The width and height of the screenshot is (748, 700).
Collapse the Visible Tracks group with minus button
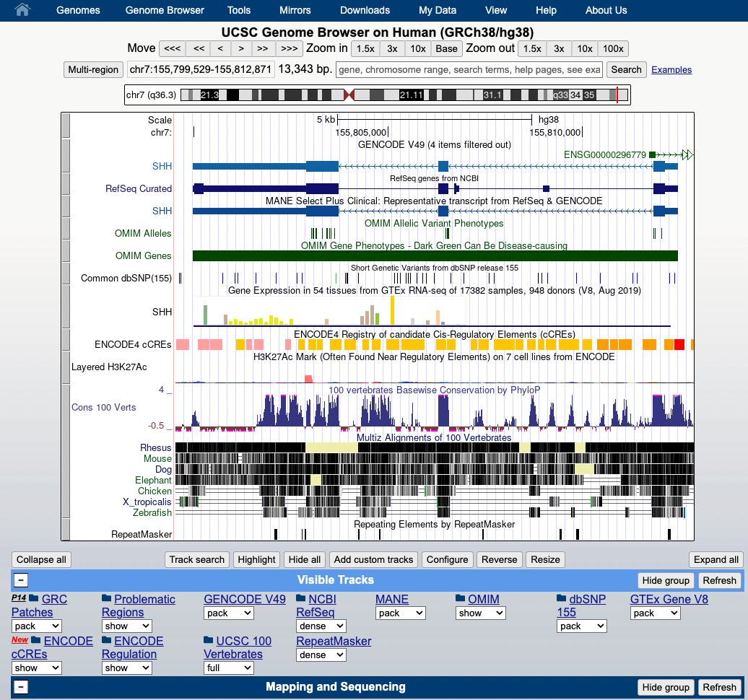click(20, 579)
